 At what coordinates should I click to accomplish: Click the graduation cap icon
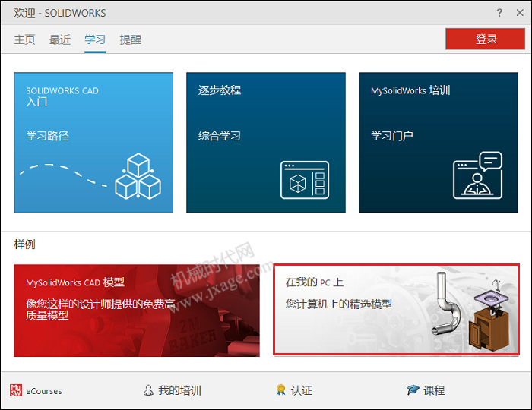click(x=413, y=390)
